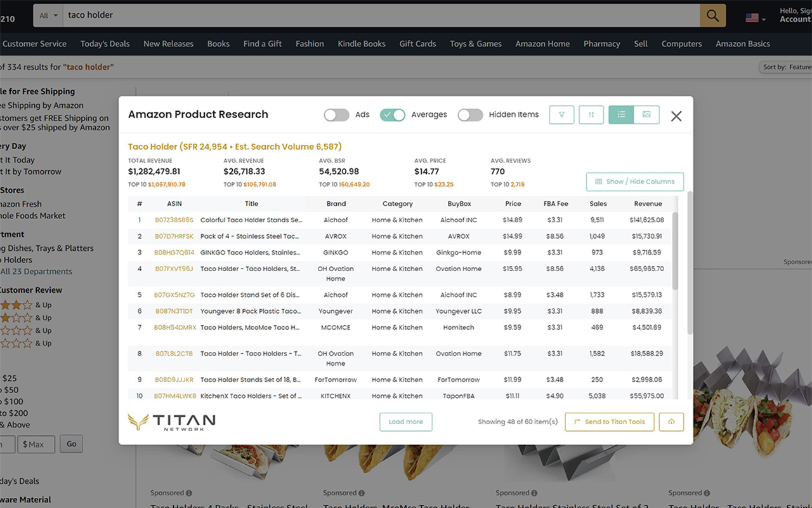The image size is (812, 508).
Task: Open Amazon Home nav item
Action: point(542,44)
